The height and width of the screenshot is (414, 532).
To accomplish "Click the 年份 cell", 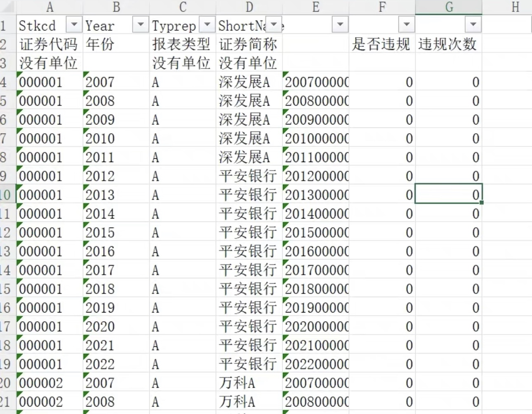I will (116, 44).
